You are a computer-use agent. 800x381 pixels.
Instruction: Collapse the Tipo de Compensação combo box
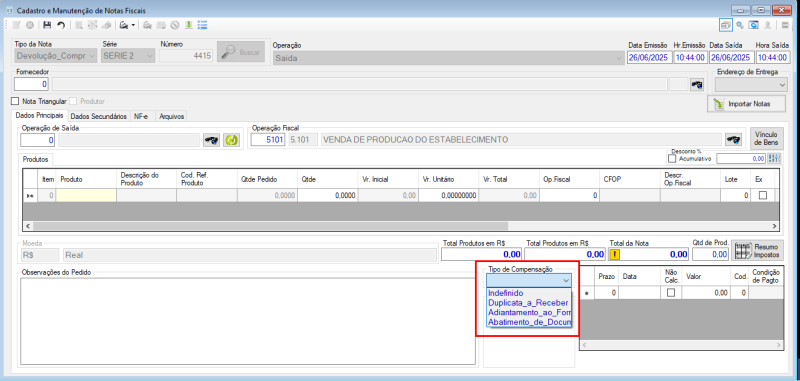(x=566, y=281)
